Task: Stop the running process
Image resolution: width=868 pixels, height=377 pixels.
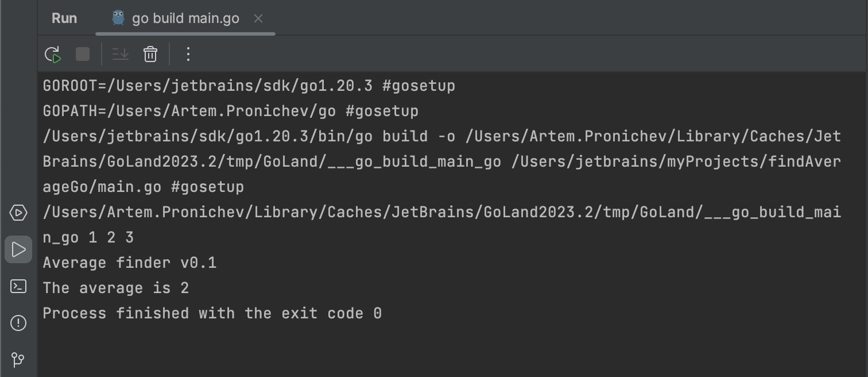Action: [82, 54]
